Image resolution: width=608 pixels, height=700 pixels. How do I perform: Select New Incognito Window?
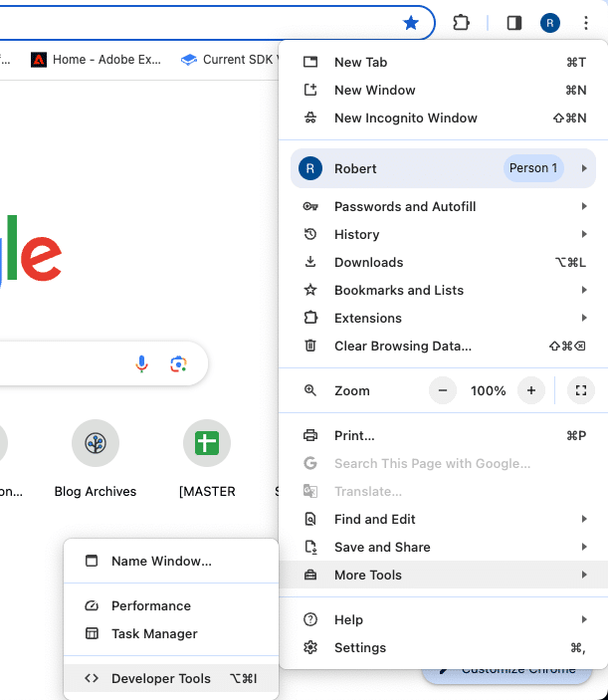(x=405, y=117)
